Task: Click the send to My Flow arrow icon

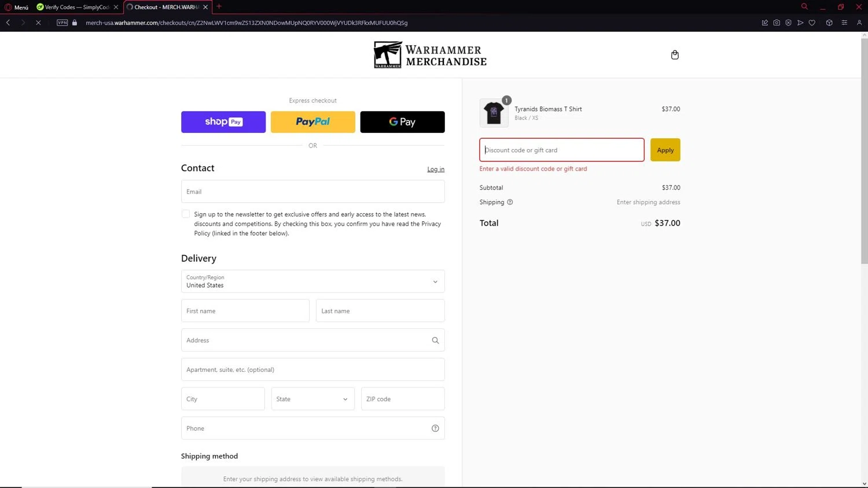Action: tap(800, 23)
